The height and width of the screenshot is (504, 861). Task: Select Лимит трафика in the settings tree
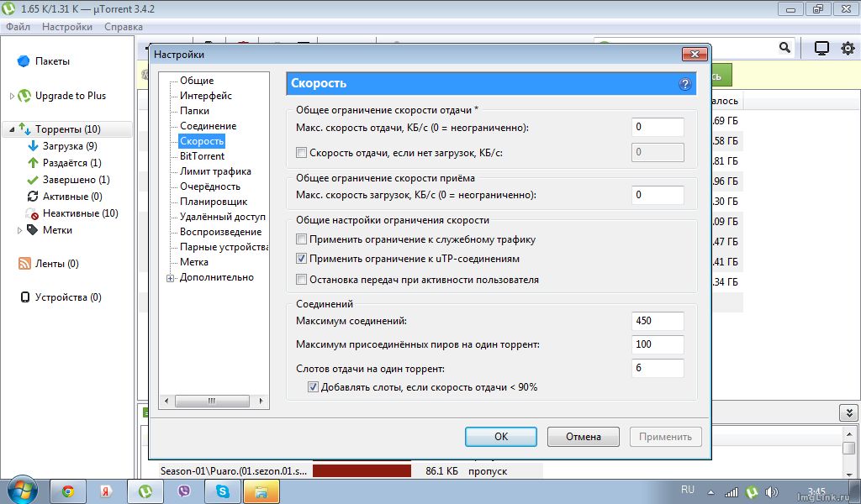click(x=215, y=171)
